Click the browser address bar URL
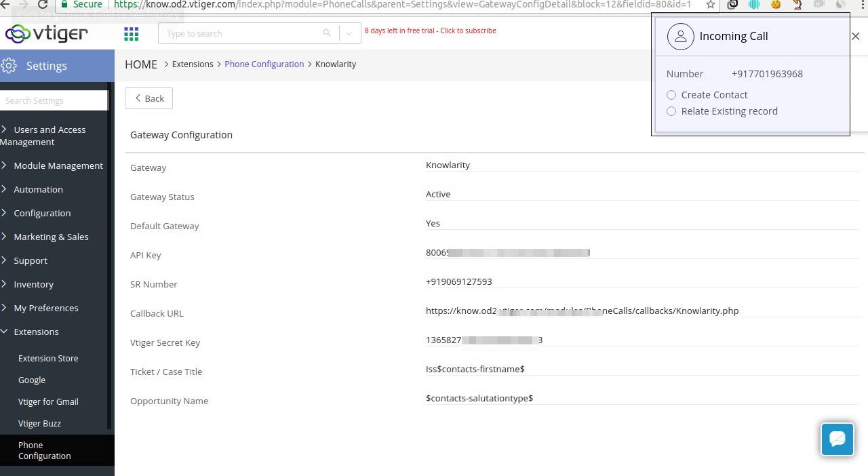The width and height of the screenshot is (868, 476). click(402, 4)
